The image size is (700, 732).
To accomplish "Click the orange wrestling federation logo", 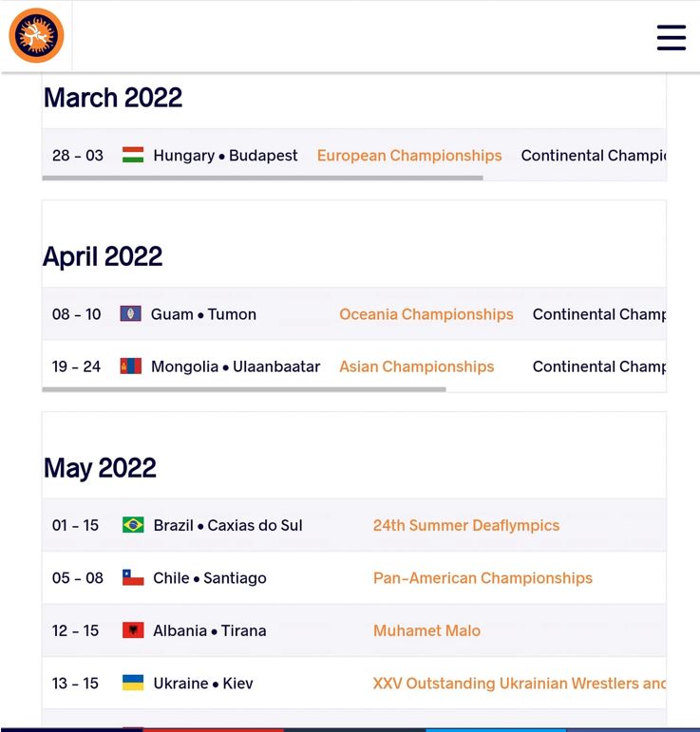I will (36, 36).
